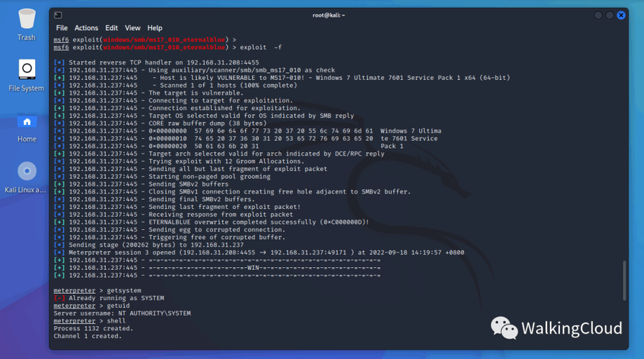Click 'Using auxiliary/scanner/smb/smb_ms17_010 as check' line
Screen dimensions: 644x359
pyautogui.click(x=194, y=70)
